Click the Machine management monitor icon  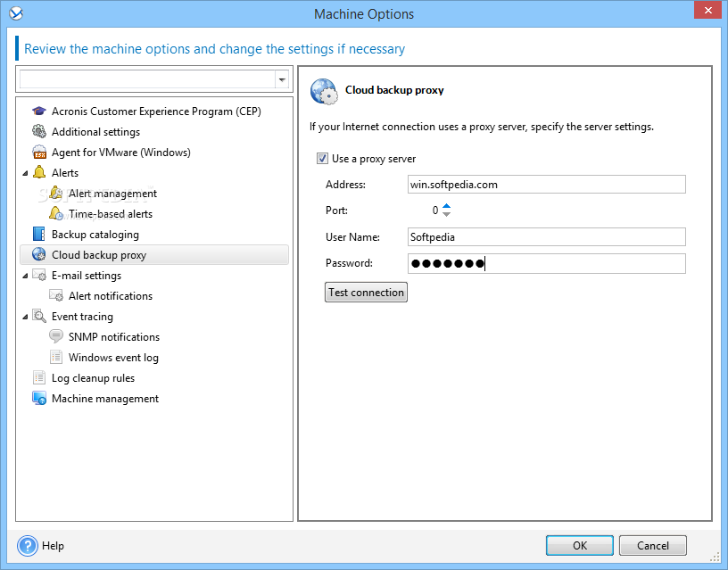tap(39, 398)
